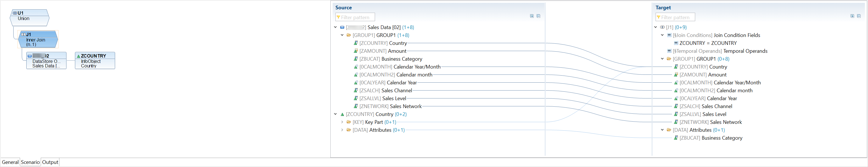Switch to the Scenario tab

30,162
